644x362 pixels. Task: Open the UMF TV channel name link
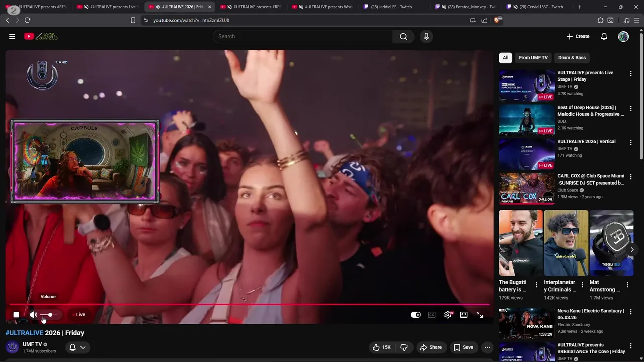pyautogui.click(x=32, y=344)
